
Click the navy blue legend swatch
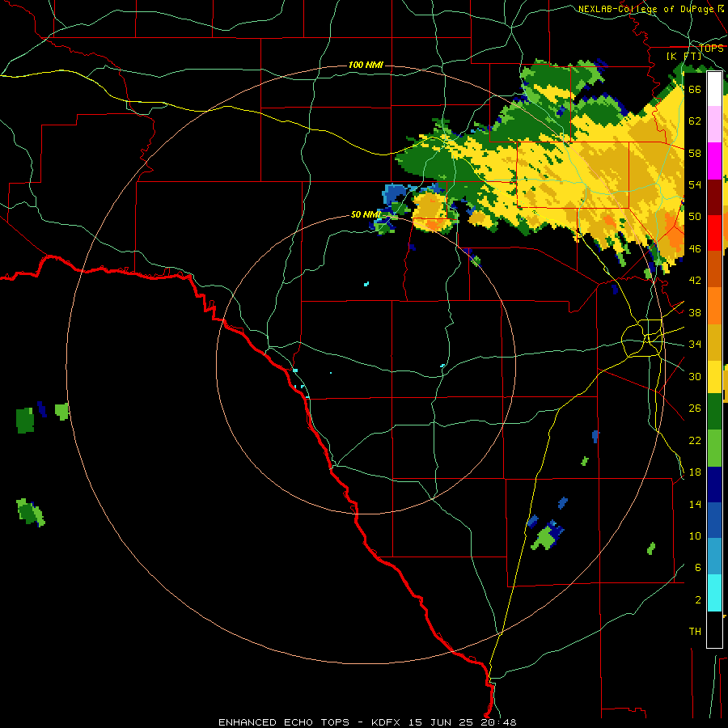tap(714, 485)
